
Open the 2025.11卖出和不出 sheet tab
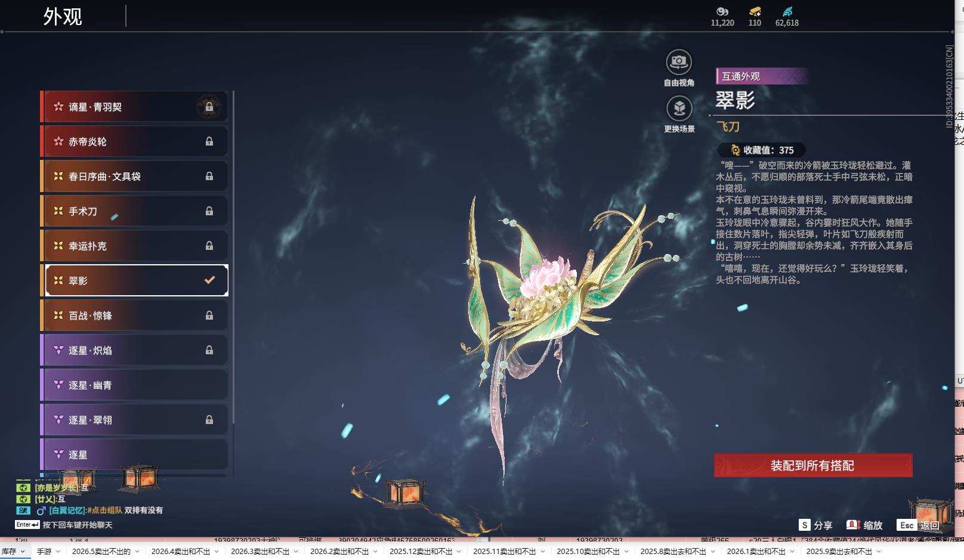[505, 552]
